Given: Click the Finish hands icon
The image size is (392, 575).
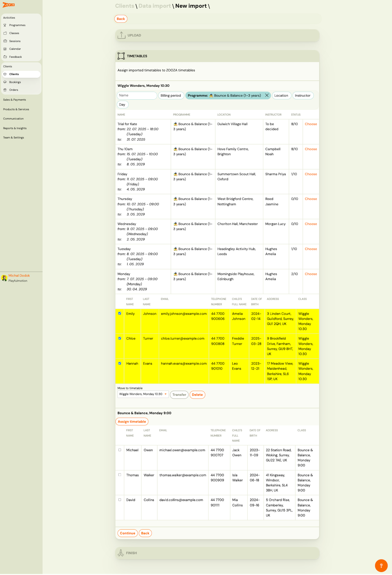Looking at the screenshot, I should tap(121, 553).
